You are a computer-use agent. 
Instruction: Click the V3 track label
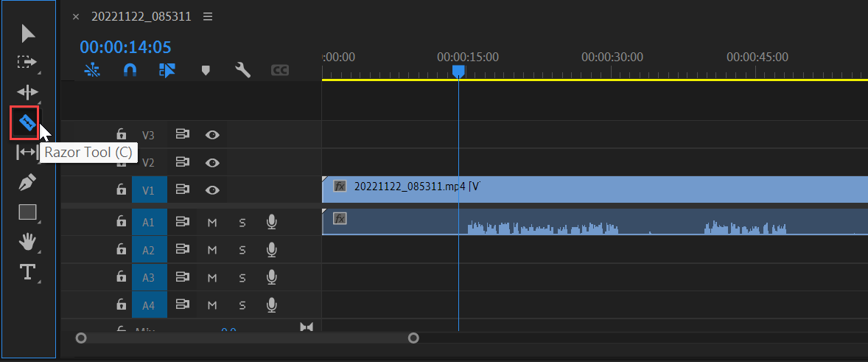pyautogui.click(x=148, y=135)
